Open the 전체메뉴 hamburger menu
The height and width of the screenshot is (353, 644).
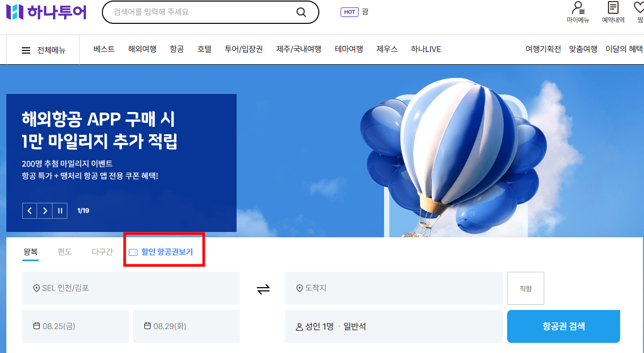[x=26, y=49]
